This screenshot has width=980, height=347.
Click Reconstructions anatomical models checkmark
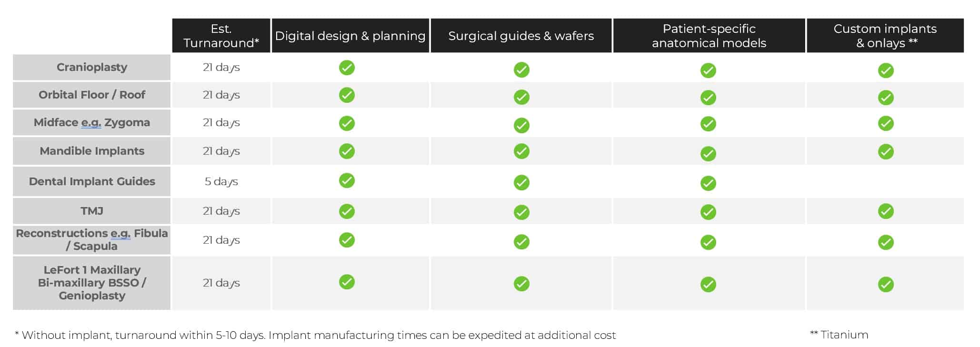(708, 242)
